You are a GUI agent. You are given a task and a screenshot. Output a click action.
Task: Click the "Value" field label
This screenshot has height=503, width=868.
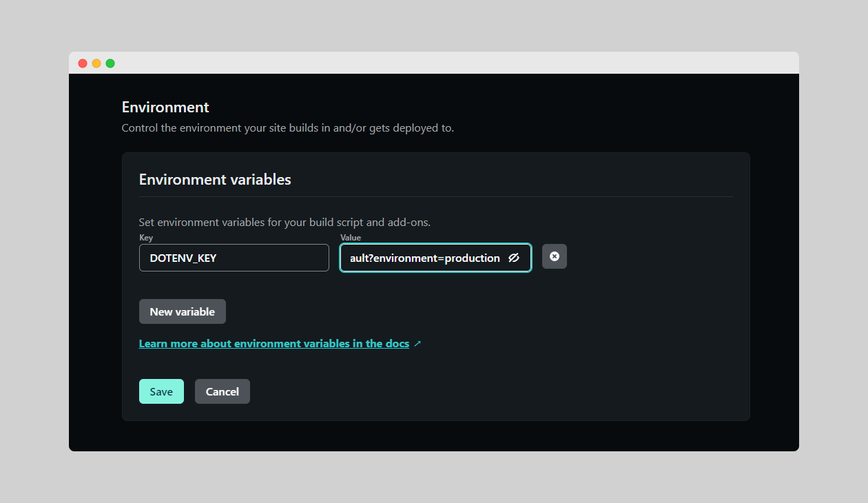point(351,238)
